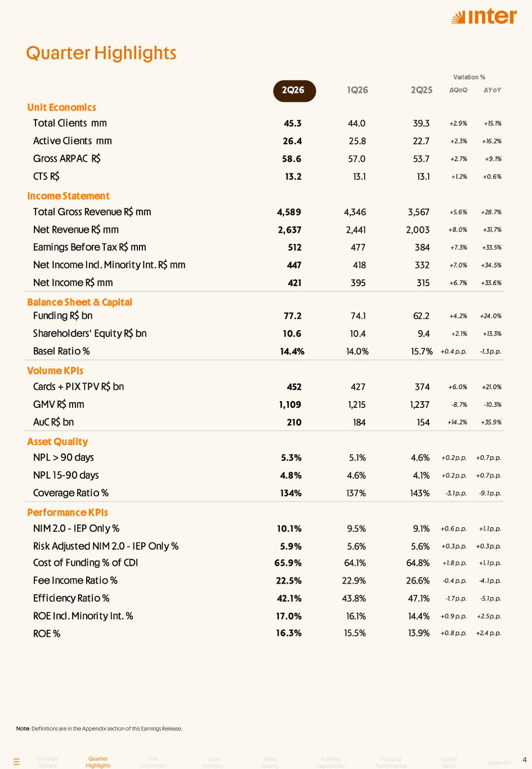Click the ΔYoY variation header
Viewport: 532px width, 769px height.
pos(493,90)
